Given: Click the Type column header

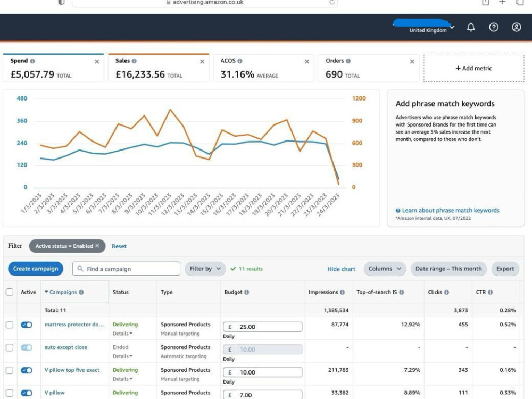Looking at the screenshot, I should tap(167, 292).
